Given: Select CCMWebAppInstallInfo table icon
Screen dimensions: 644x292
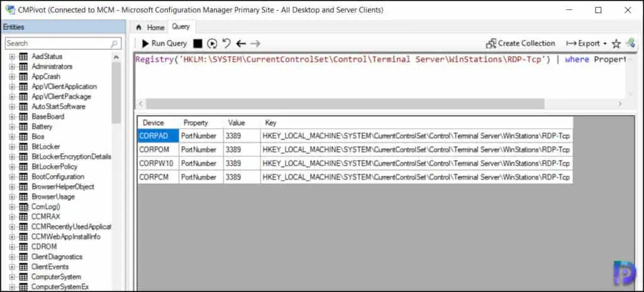Looking at the screenshot, I should [x=23, y=237].
